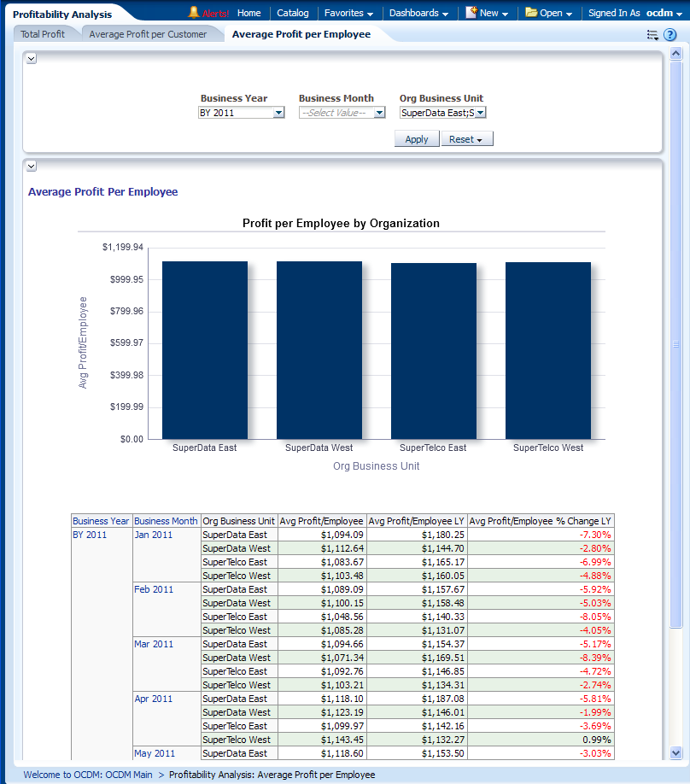This screenshot has height=784, width=690.
Task: Click the Open folder icon
Action: [x=531, y=13]
